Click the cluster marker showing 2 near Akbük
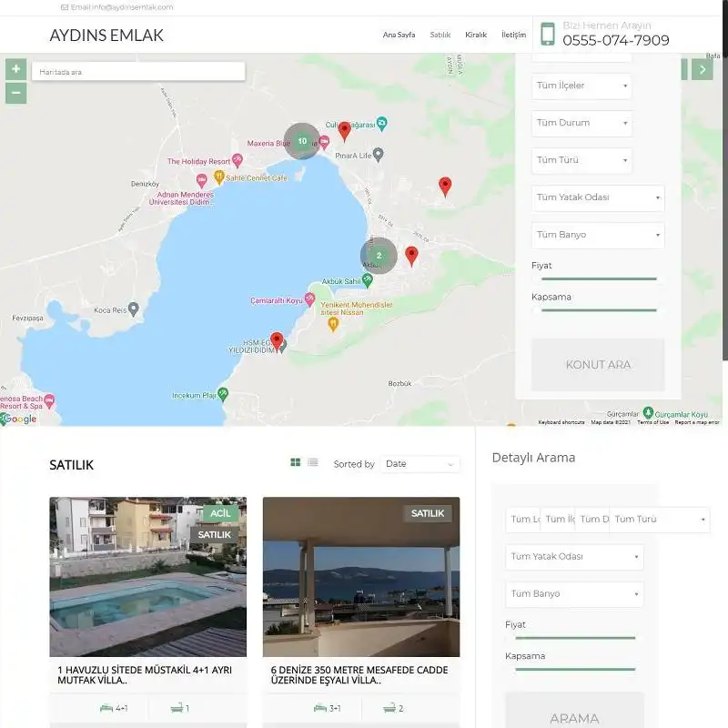This screenshot has width=728, height=728. point(379,255)
